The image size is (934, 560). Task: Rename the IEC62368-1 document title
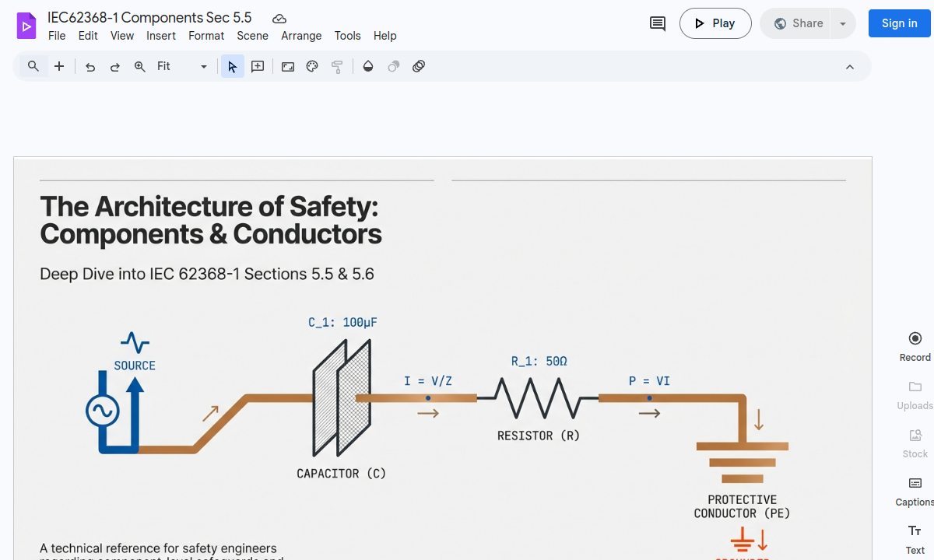point(150,16)
